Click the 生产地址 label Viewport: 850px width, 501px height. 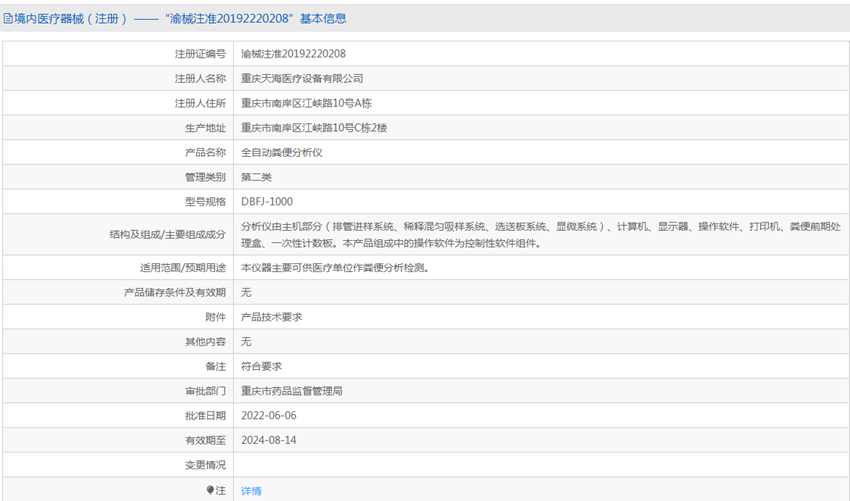tap(205, 128)
